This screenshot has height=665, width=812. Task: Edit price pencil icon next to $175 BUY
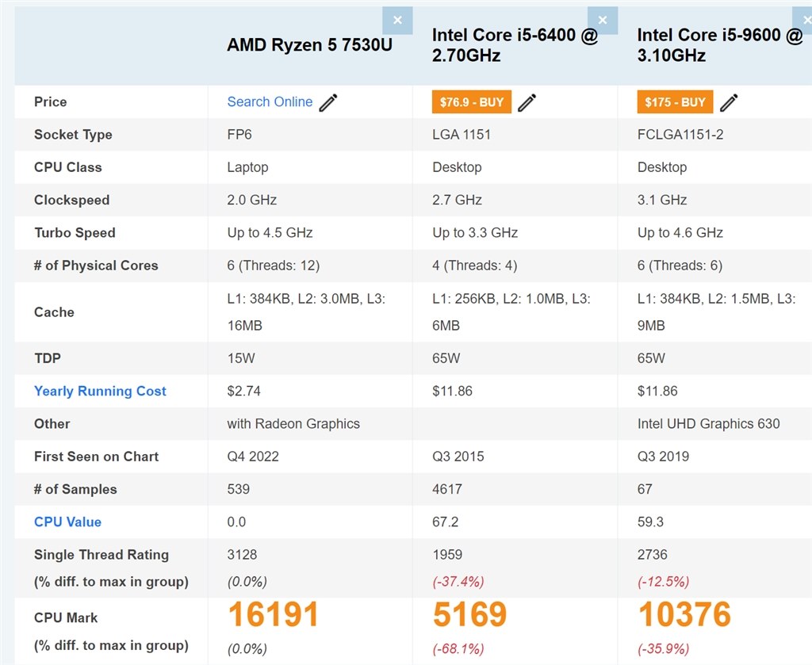click(729, 102)
